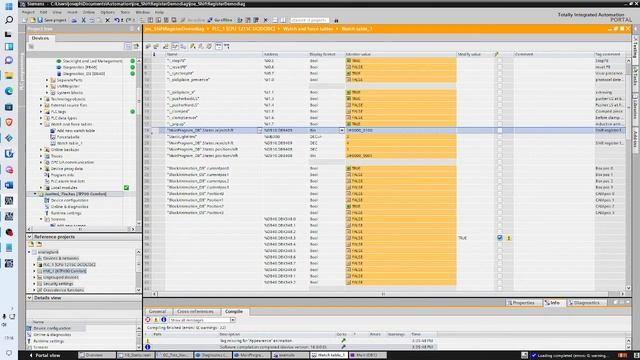This screenshot has height=360, width=640.
Task: Click the Save project toolbar button
Action: [52, 20]
